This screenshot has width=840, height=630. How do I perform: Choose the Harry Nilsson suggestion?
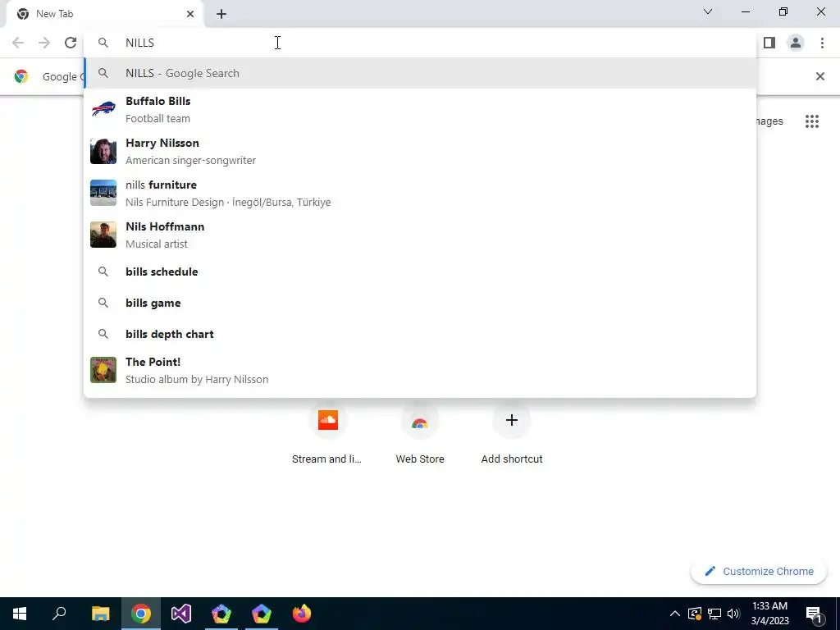click(420, 151)
